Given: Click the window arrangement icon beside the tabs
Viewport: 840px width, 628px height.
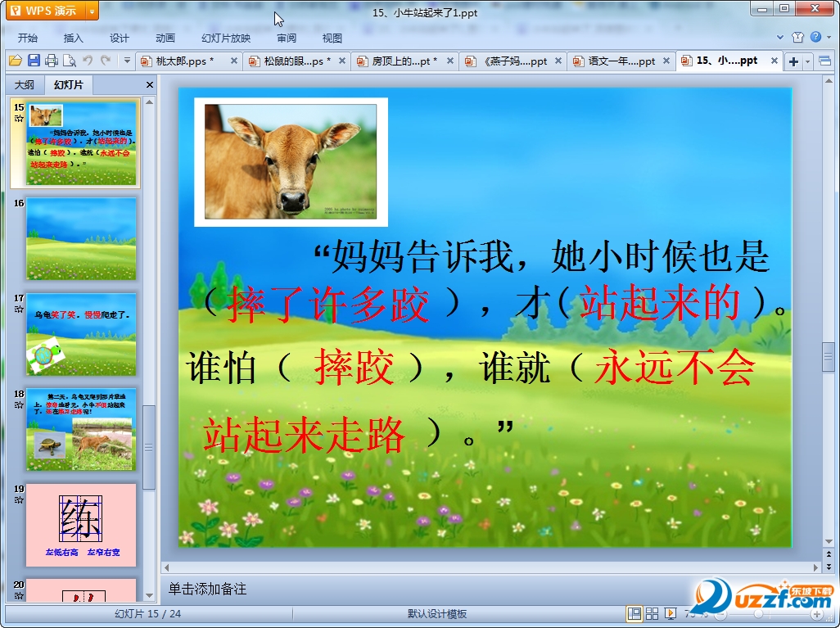Looking at the screenshot, I should coord(825,61).
